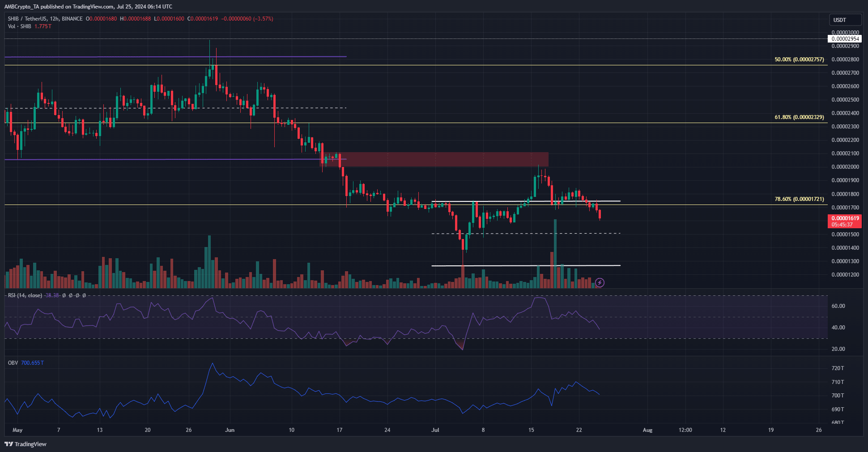Click the '12:00' label on the time axis
868x452 pixels.
(x=685, y=430)
